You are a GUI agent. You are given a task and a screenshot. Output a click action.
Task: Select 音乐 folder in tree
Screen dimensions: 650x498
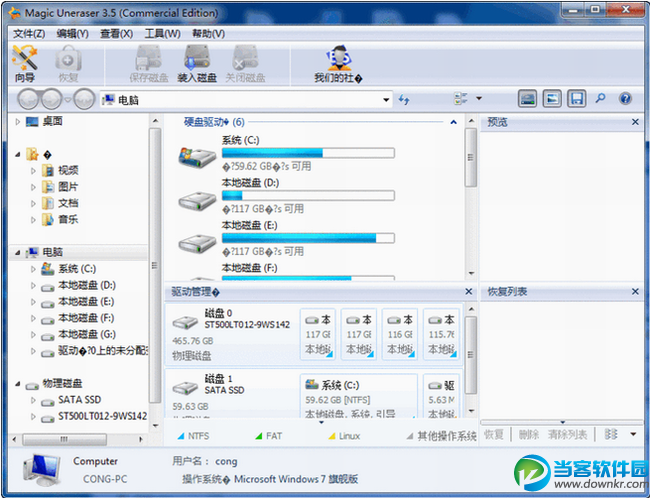click(x=61, y=219)
